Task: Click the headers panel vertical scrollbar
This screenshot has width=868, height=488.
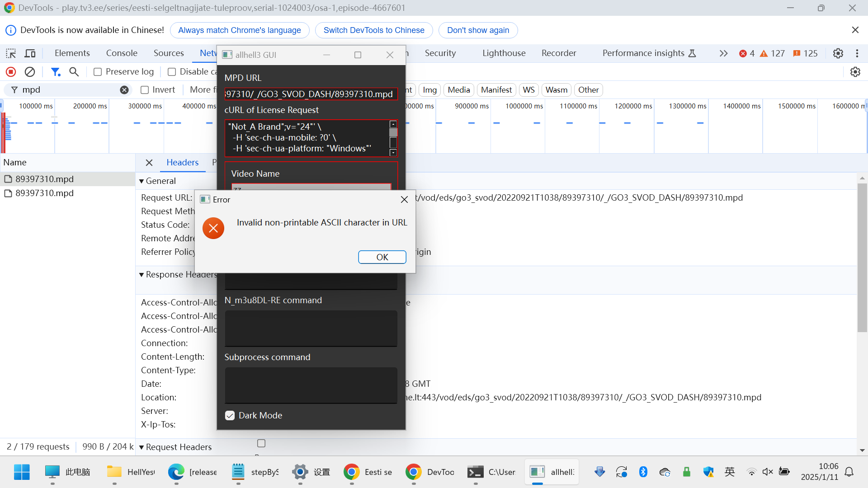Action: (x=862, y=258)
